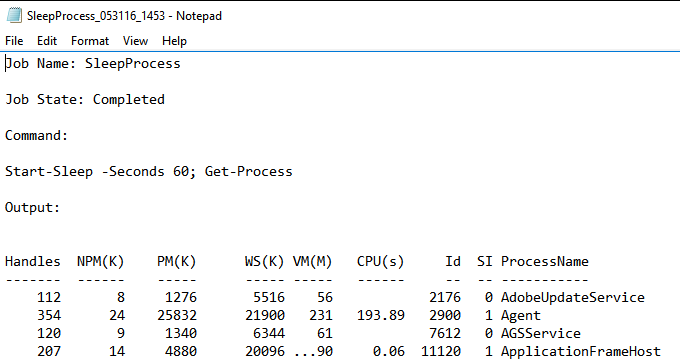Click the 'PM(K)' column header
This screenshot has height=362, width=680.
coord(177,261)
